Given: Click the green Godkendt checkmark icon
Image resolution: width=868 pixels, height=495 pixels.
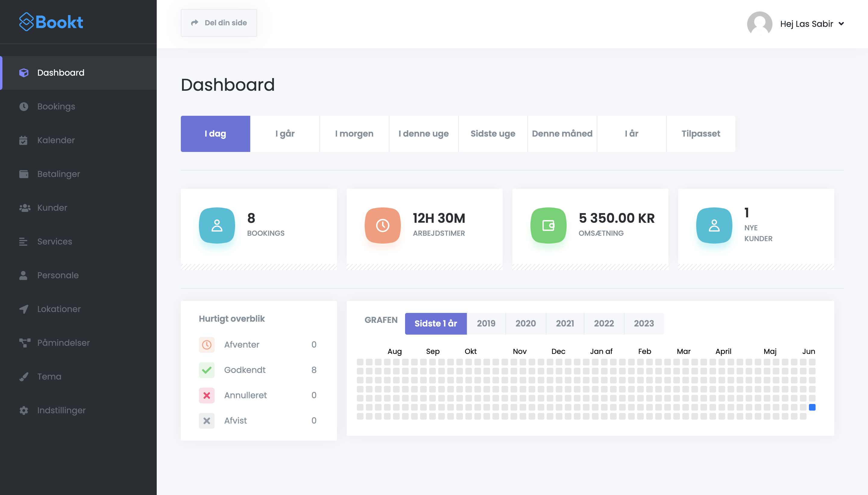Looking at the screenshot, I should click(x=207, y=370).
